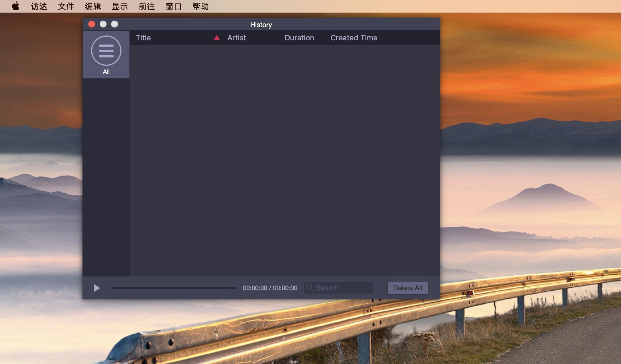Focus the Search input field

[339, 288]
